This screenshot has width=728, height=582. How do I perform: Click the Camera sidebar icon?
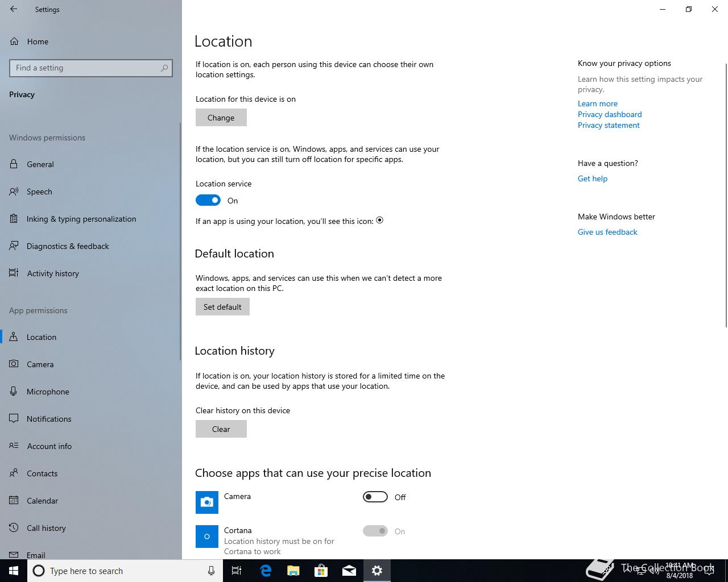[14, 364]
